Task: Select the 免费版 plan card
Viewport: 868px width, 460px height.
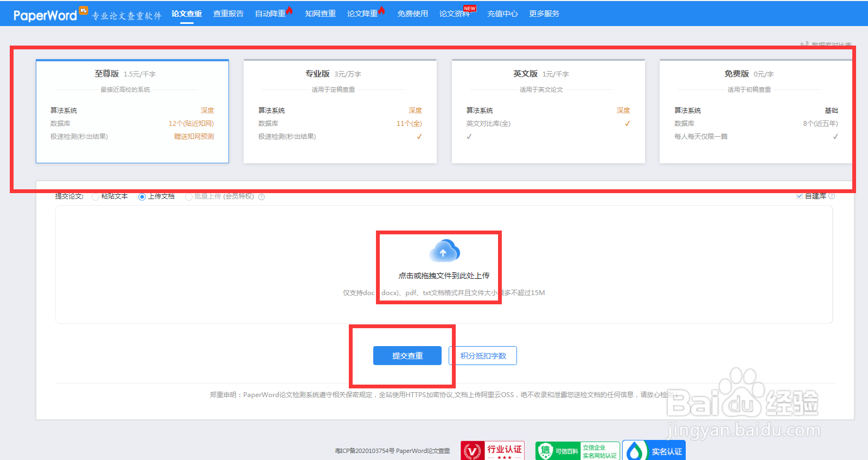Action: point(756,111)
